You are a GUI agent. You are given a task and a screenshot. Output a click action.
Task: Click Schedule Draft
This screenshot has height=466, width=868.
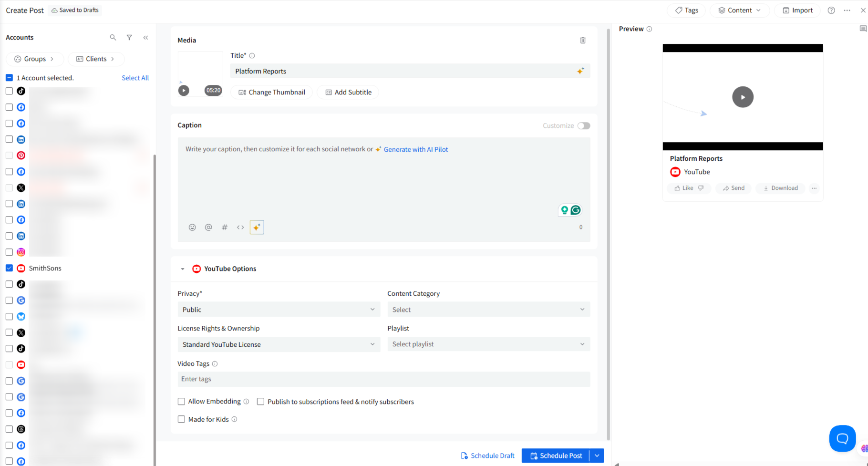tap(487, 456)
